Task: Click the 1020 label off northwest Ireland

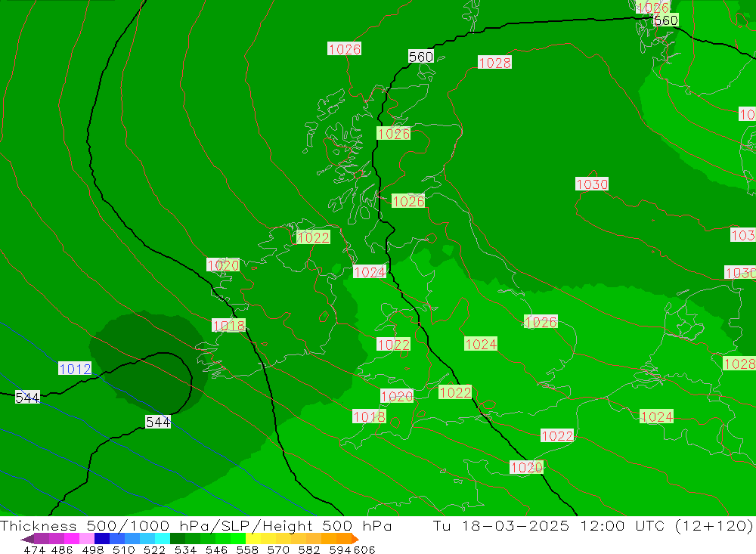Action: (223, 265)
